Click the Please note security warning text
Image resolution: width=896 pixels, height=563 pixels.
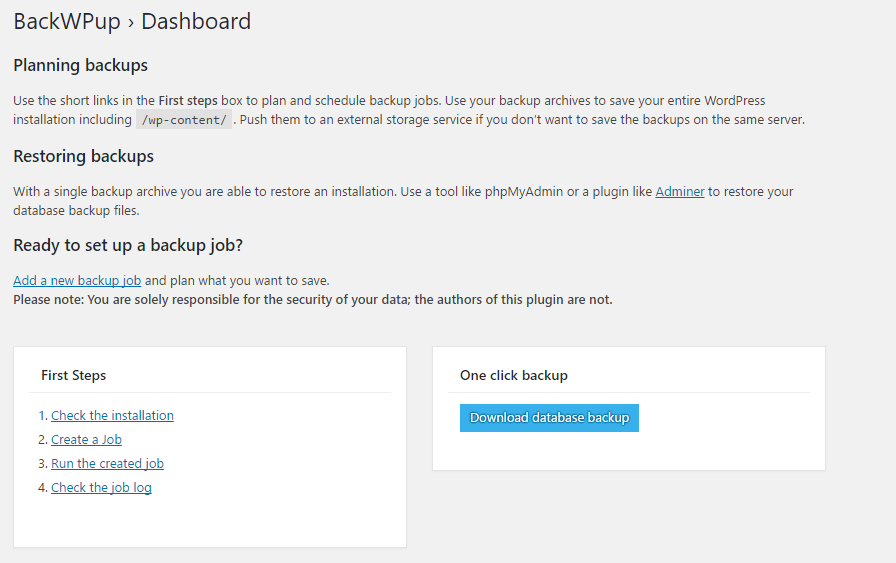pos(312,300)
